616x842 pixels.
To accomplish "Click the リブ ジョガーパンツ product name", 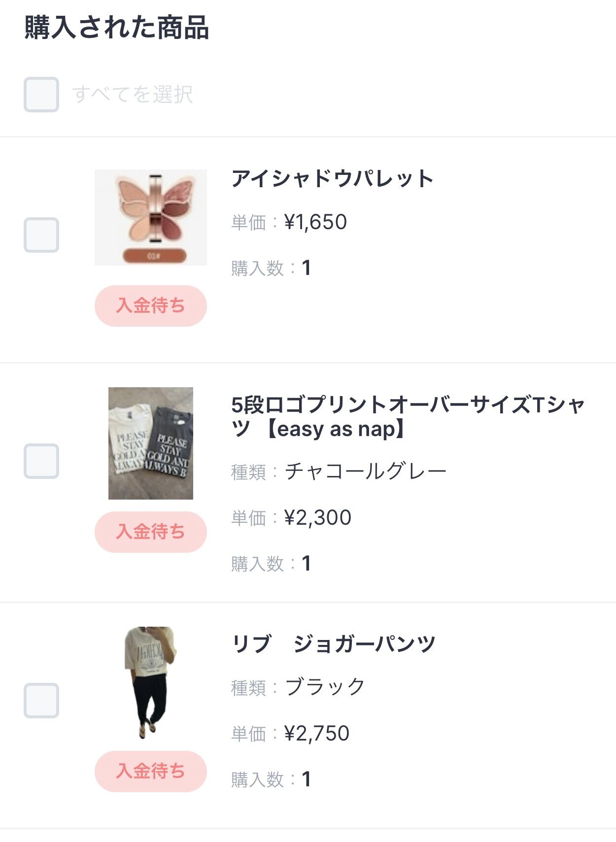I will click(x=334, y=644).
